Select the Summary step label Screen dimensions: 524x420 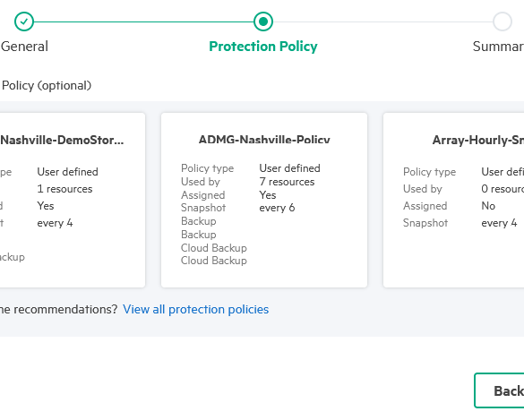click(498, 47)
